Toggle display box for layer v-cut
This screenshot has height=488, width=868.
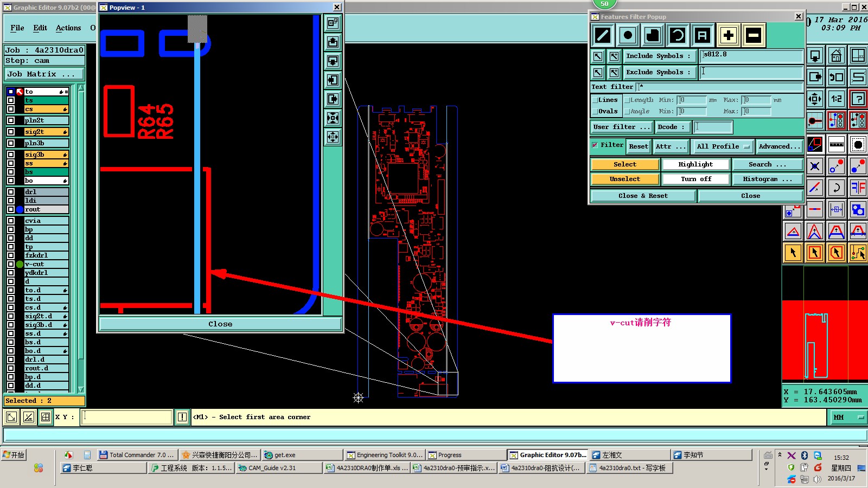[x=11, y=264]
